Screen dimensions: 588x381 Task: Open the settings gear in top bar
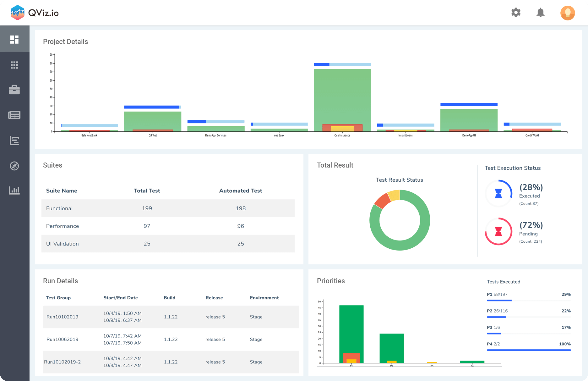click(x=516, y=13)
